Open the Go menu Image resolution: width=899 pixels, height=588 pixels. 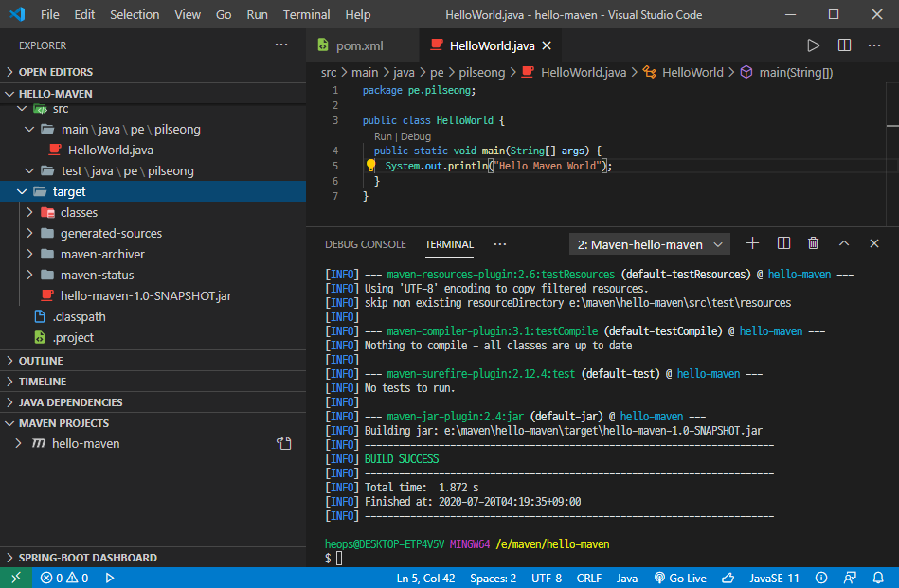tap(224, 14)
